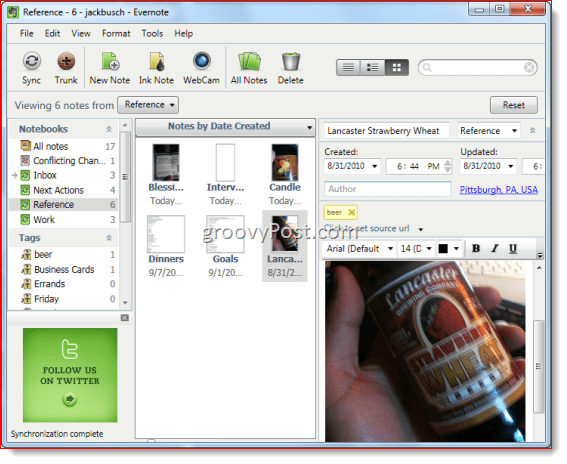Toggle Bold formatting
Image resolution: width=567 pixels, height=464 pixels.
pos(476,248)
